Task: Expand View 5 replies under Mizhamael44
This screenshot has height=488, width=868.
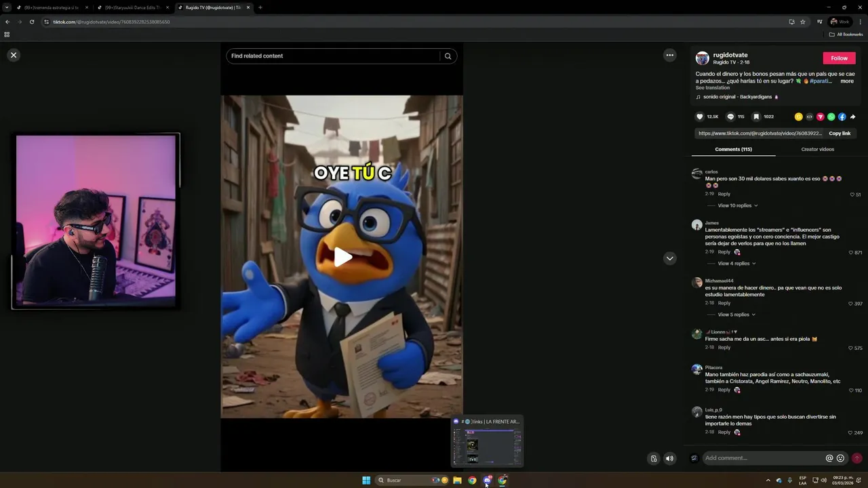Action: coord(736,314)
